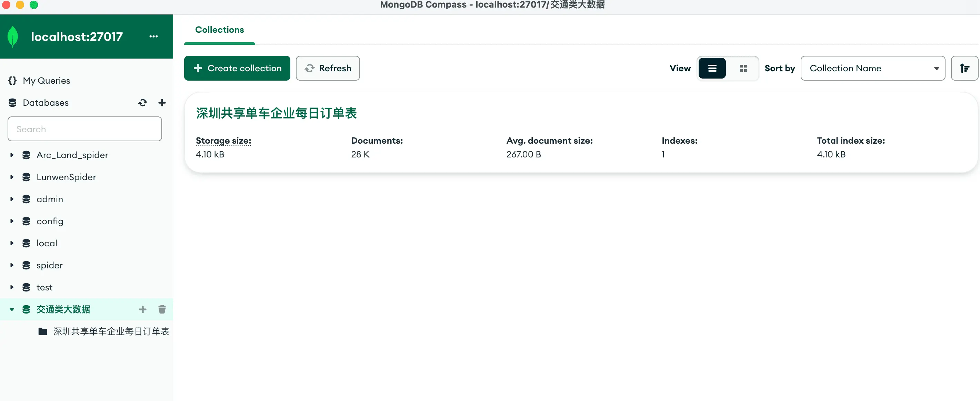
Task: Open the test database
Action: (44, 287)
